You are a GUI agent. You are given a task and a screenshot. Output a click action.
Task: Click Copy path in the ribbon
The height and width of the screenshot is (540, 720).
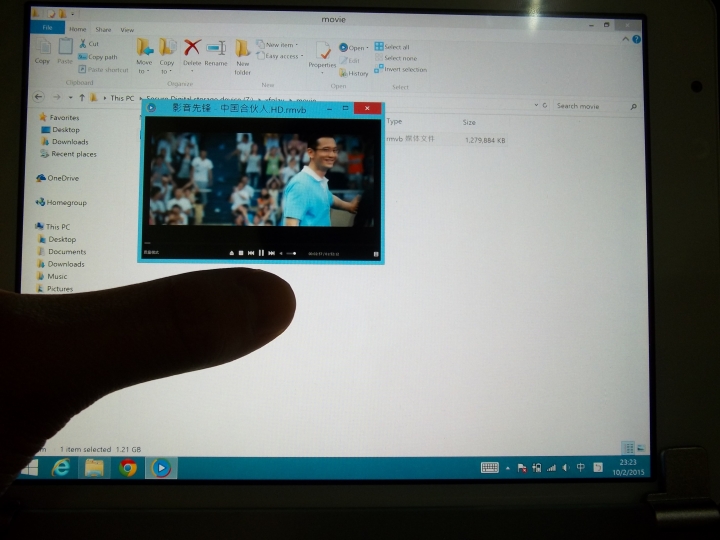98,57
